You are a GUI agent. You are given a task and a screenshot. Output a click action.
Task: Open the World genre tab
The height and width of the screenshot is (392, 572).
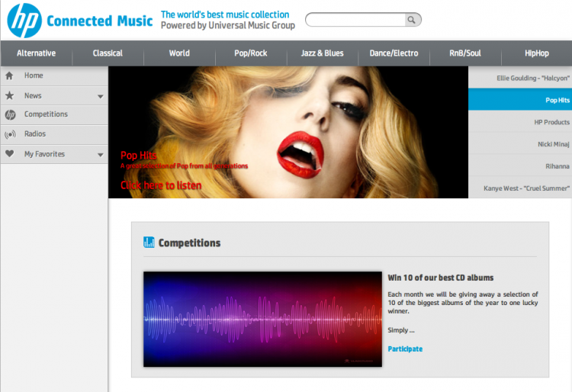point(179,53)
